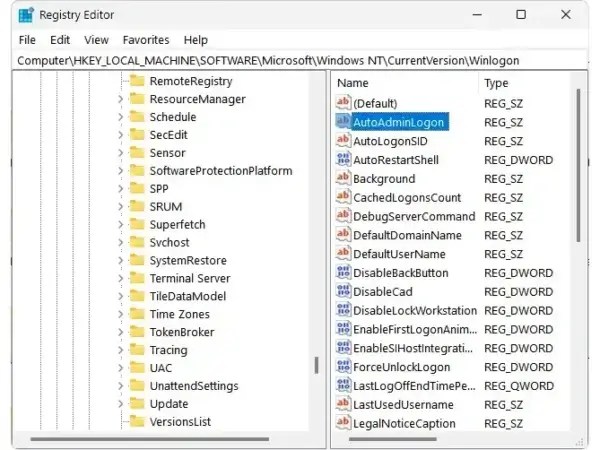Select the Background value name

[384, 179]
